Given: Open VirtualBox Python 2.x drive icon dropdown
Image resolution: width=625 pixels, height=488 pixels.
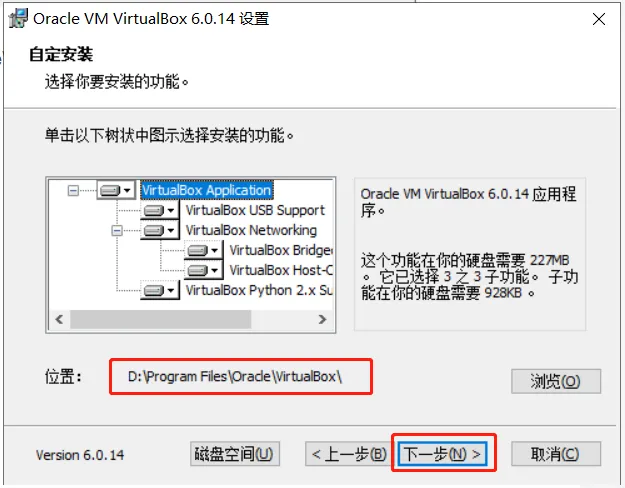Looking at the screenshot, I should (160, 290).
